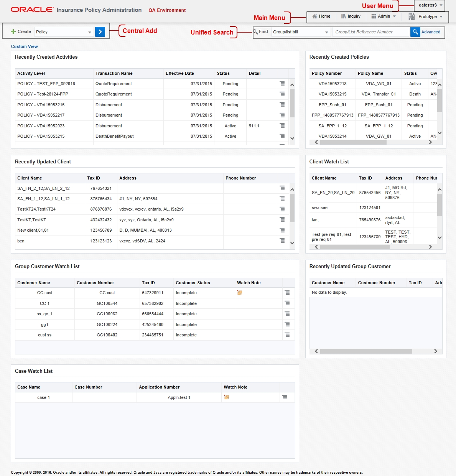Open row menu icon for New client,01,01
The height and width of the screenshot is (476, 456).
(282, 230)
